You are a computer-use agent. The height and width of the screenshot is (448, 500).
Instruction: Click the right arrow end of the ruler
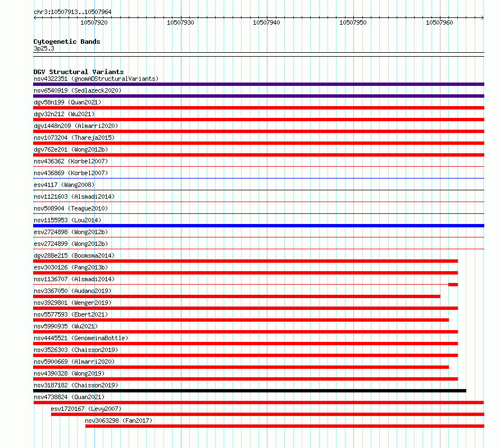pos(483,17)
